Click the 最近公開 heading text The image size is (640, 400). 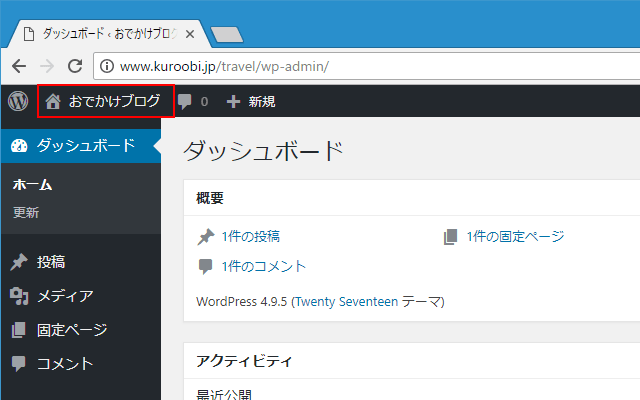click(x=224, y=395)
